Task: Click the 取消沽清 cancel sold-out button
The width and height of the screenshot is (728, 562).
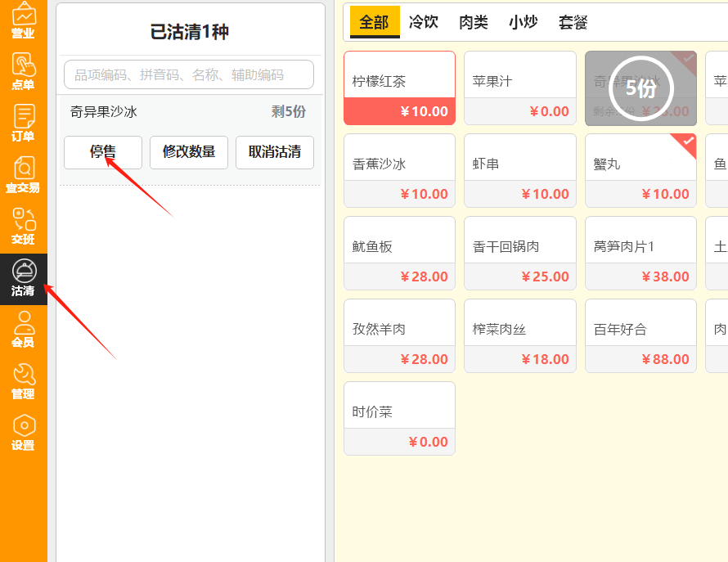Action: 275,152
